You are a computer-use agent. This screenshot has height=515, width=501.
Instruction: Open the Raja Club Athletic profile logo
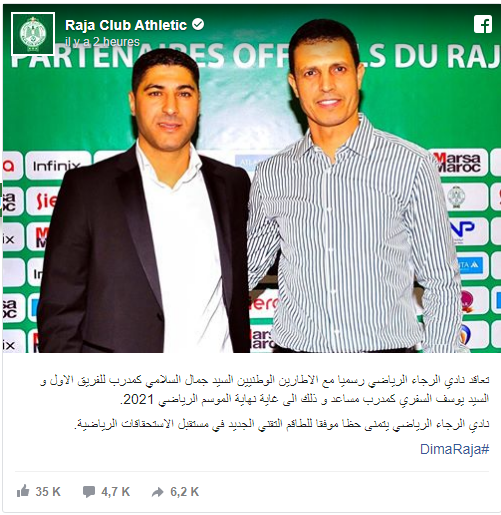33,34
